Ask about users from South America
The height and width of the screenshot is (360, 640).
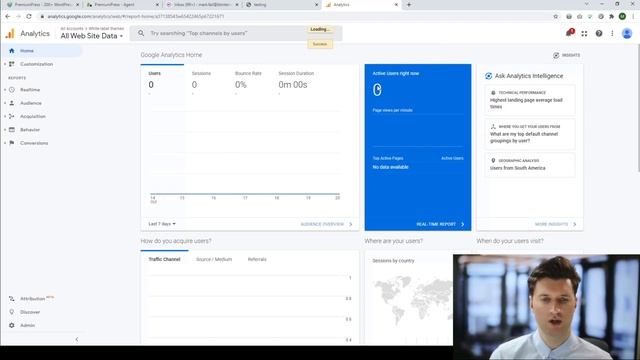(x=530, y=164)
